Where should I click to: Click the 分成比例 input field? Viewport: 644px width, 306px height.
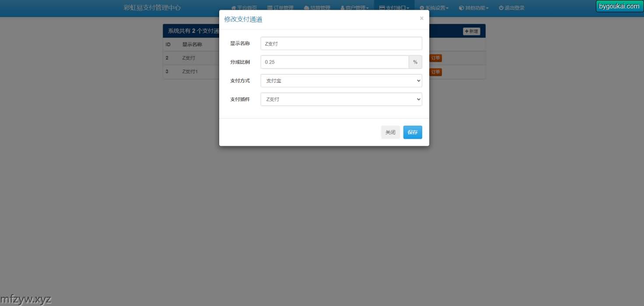(334, 62)
